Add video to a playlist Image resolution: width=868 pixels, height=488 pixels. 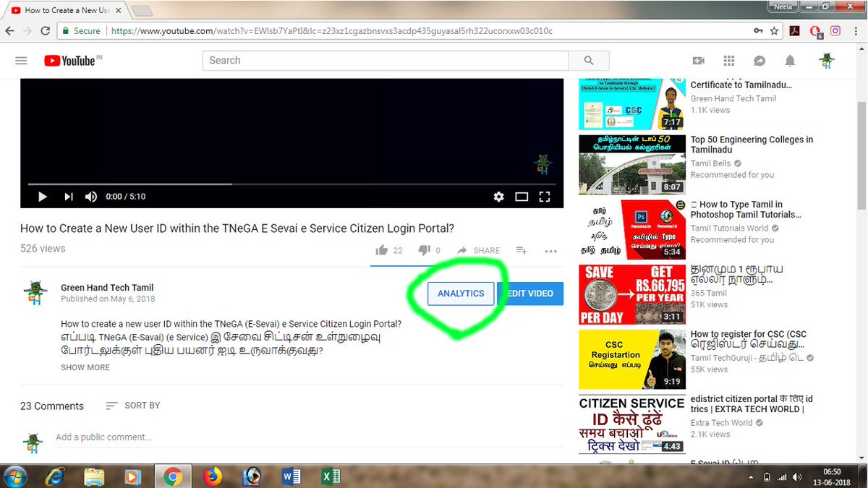pyautogui.click(x=522, y=250)
